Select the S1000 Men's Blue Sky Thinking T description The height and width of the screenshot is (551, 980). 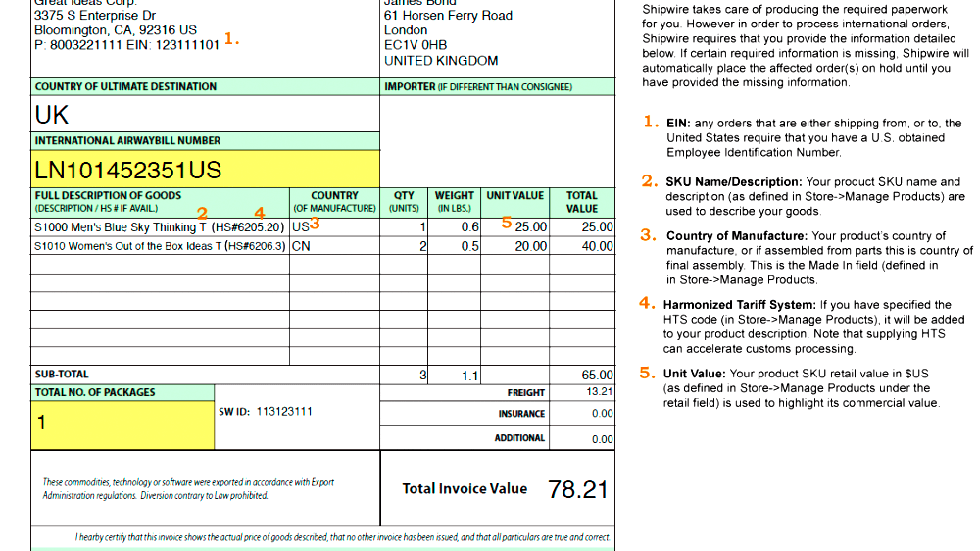coord(160,227)
